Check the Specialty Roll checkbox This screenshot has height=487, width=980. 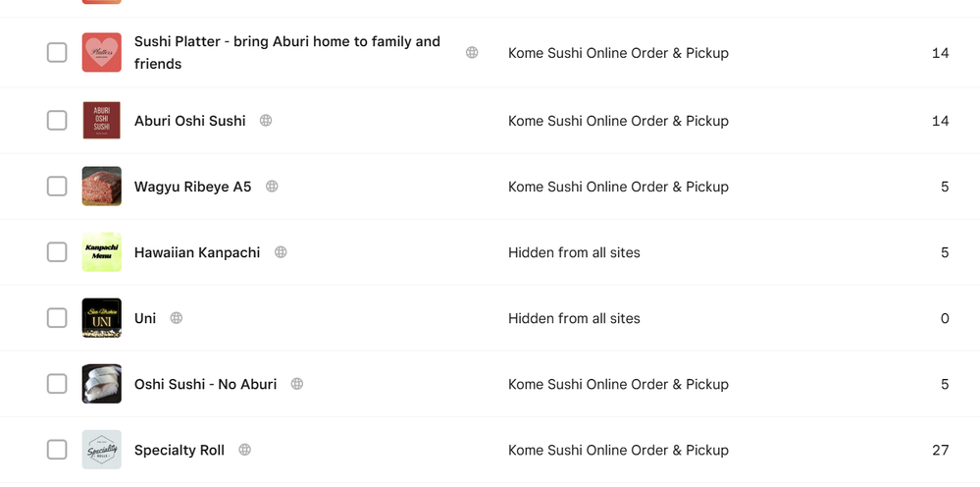57,450
